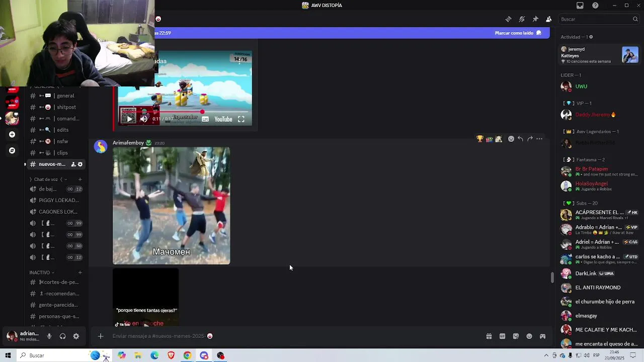Click the Arimafemboy username
Viewport: 644px width, 362px height.
(x=128, y=143)
